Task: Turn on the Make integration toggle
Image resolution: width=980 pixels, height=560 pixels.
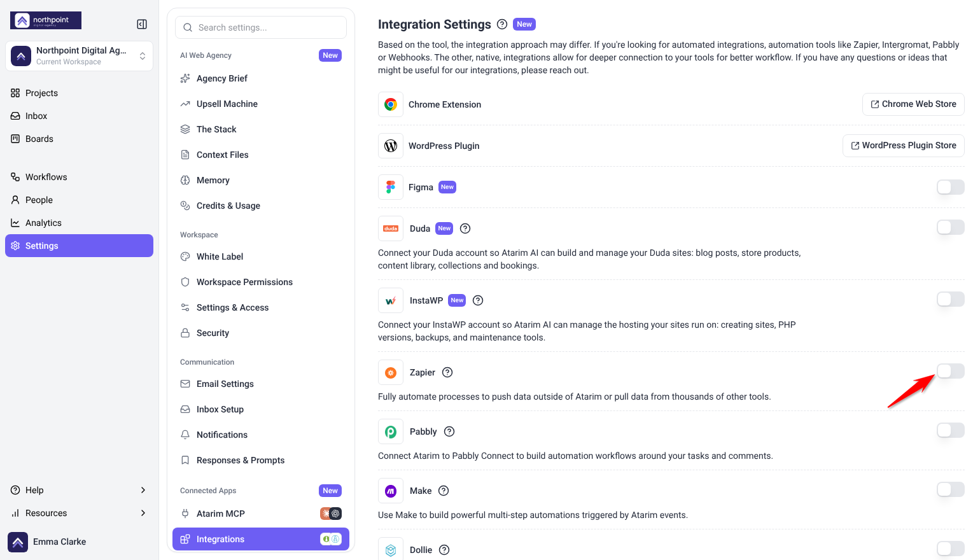Action: [951, 489]
